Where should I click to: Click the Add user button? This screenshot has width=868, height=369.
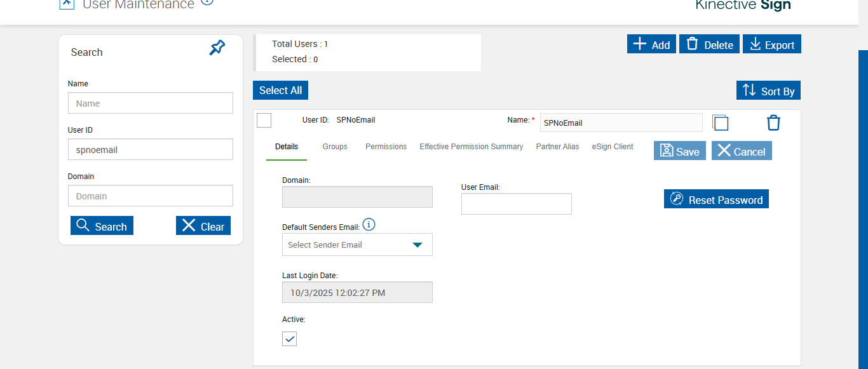coord(651,44)
